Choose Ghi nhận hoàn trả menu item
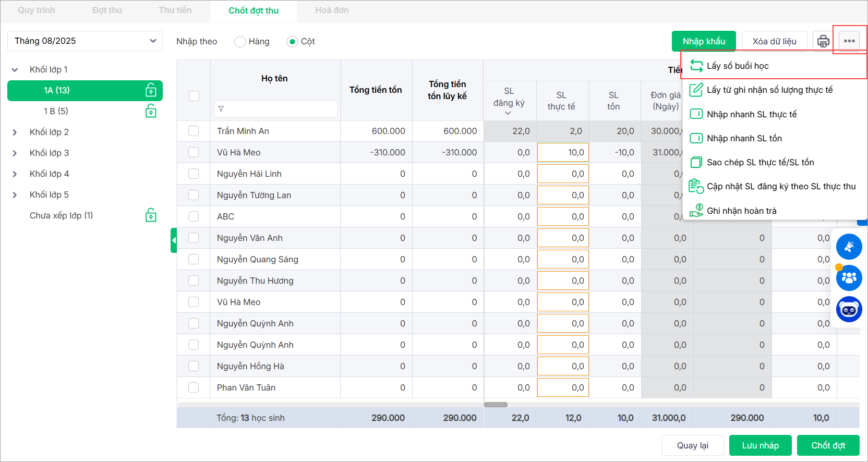The image size is (868, 462). (x=741, y=211)
